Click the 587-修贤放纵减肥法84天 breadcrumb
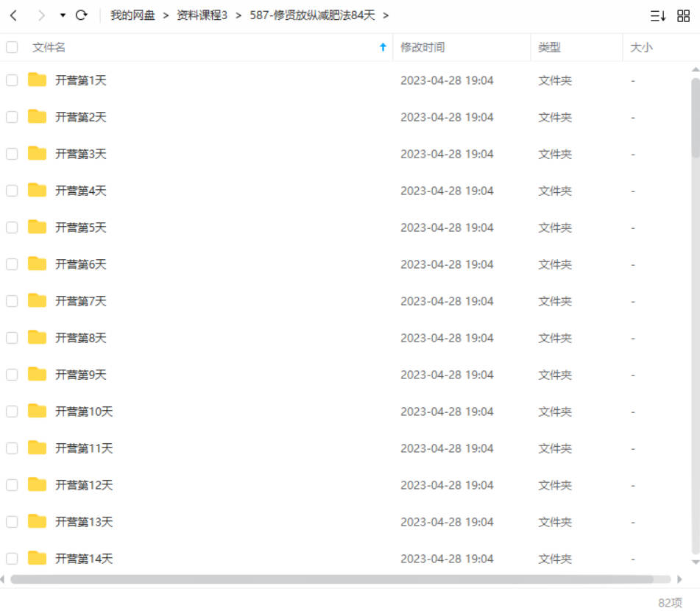This screenshot has width=700, height=611. click(x=312, y=15)
